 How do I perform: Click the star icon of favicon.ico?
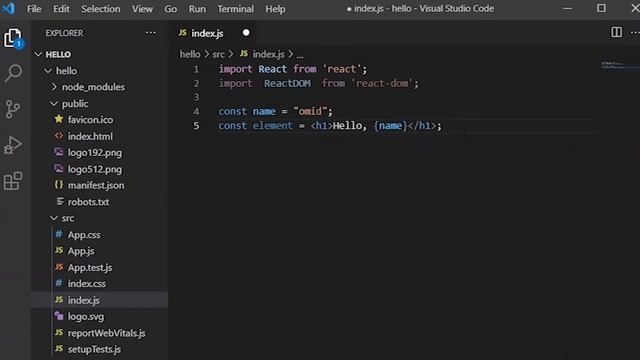pos(59,119)
